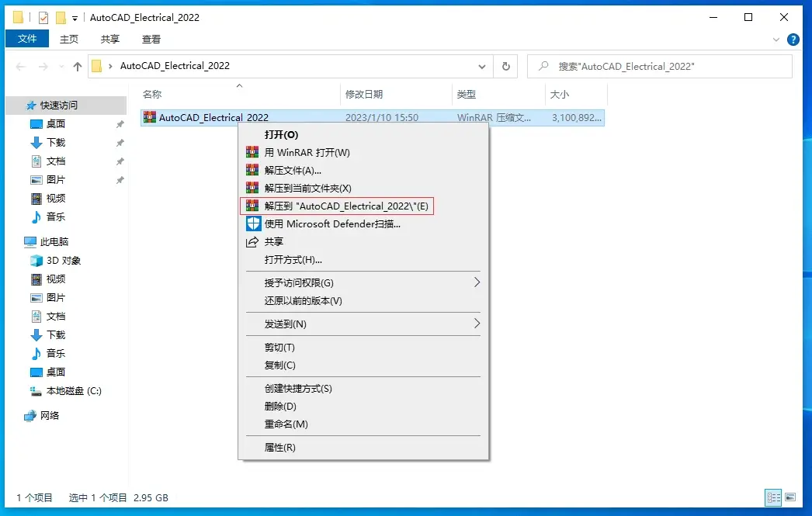Open pinned 桌面 under quick access
812x516 pixels.
click(x=55, y=123)
